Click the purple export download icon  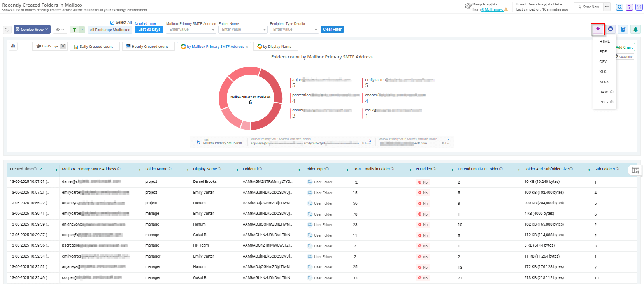coord(598,29)
